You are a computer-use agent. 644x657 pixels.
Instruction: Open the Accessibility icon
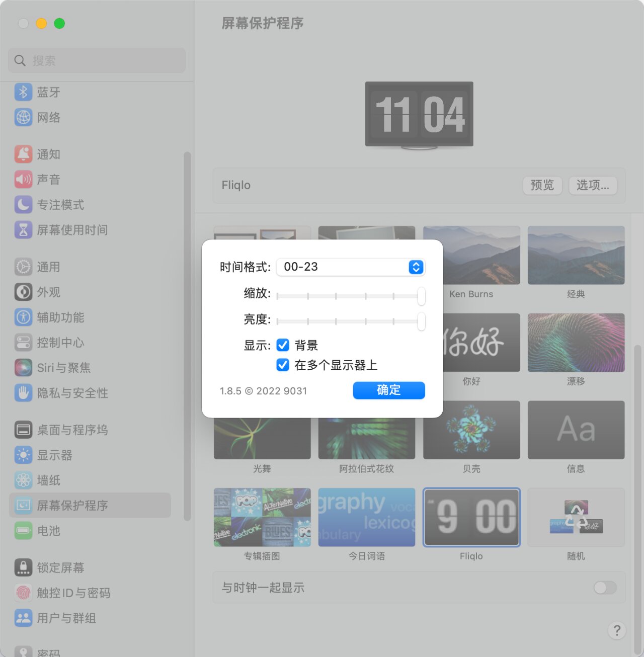point(23,317)
